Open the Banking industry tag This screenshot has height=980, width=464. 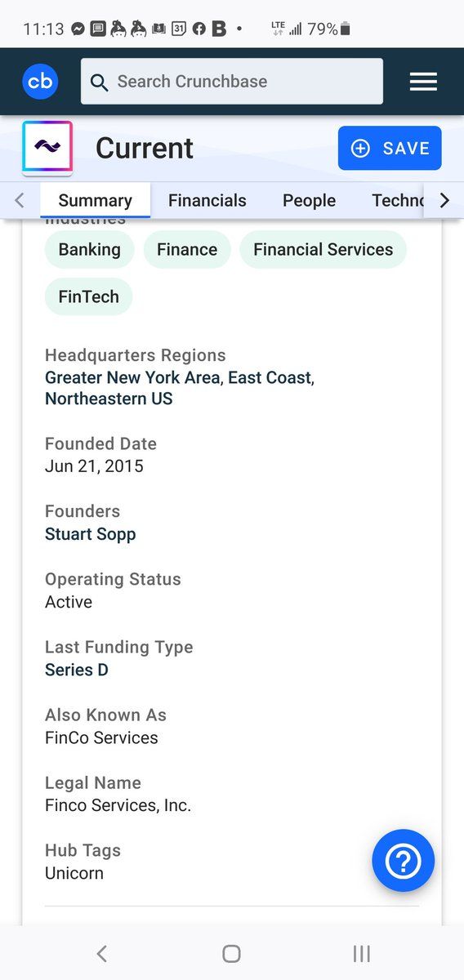pyautogui.click(x=89, y=249)
